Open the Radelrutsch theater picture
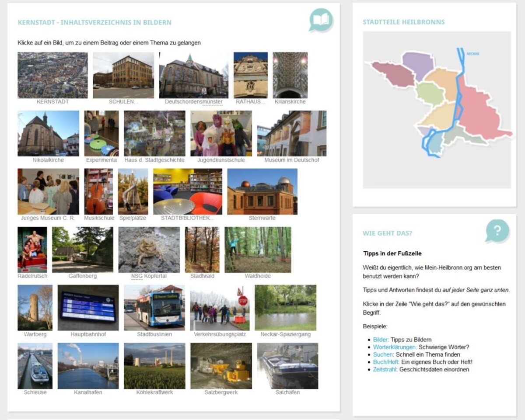Screen dimensions: 525x420 click(x=32, y=250)
